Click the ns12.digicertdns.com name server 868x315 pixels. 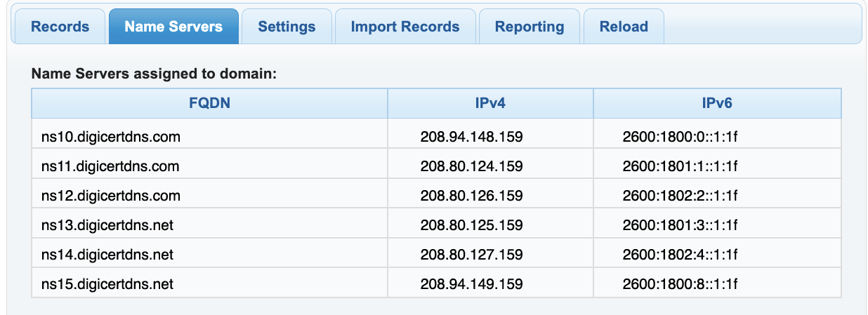click(111, 196)
